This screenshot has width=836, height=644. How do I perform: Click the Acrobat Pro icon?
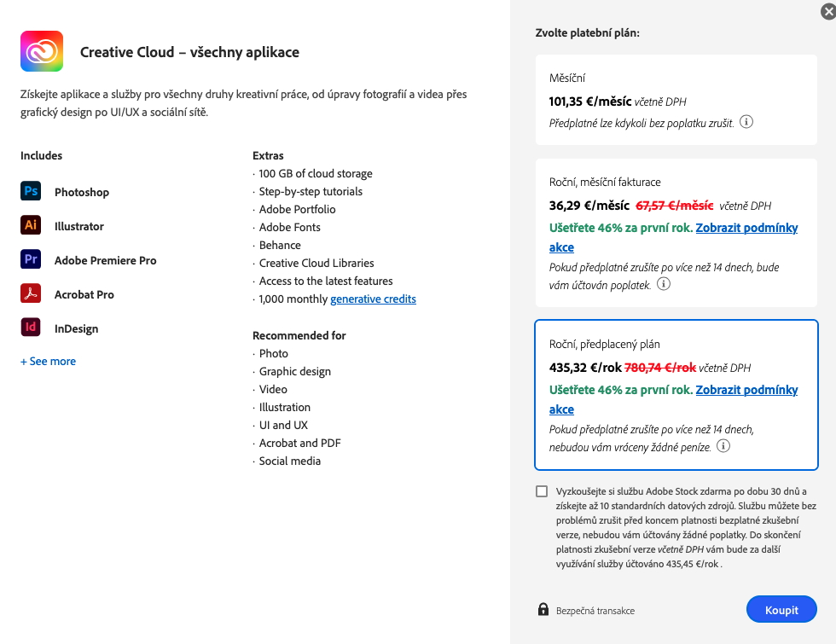point(31,293)
